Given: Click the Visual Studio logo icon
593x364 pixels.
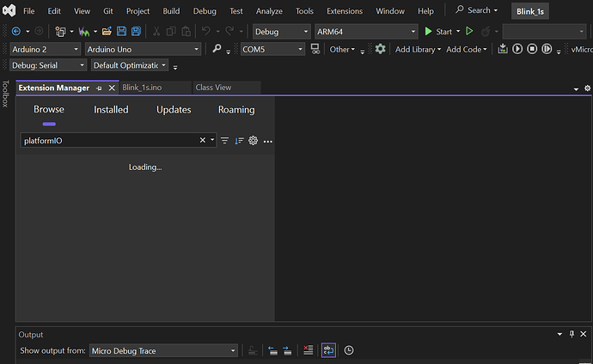Looking at the screenshot, I should tap(9, 10).
